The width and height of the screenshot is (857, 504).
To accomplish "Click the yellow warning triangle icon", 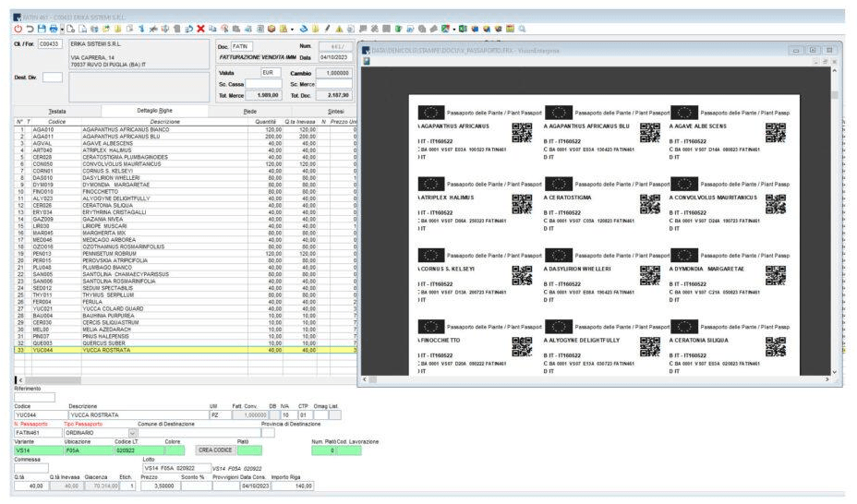I will 339,29.
